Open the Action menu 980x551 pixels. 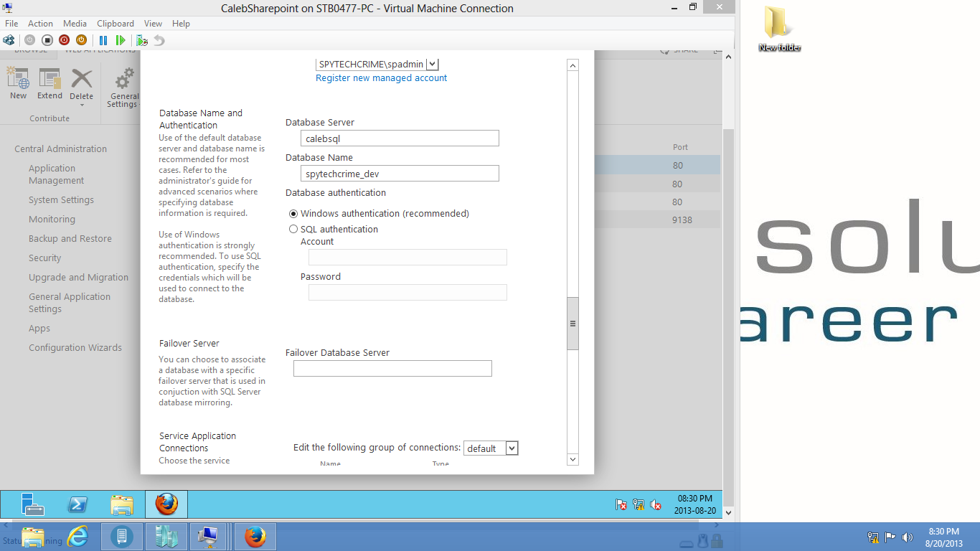coord(40,24)
